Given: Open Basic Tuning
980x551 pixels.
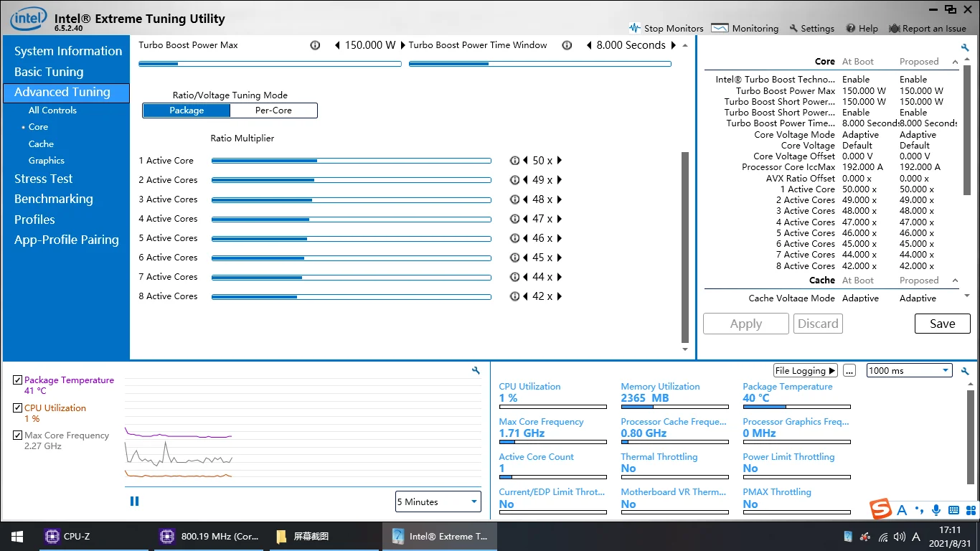Looking at the screenshot, I should click(x=49, y=72).
